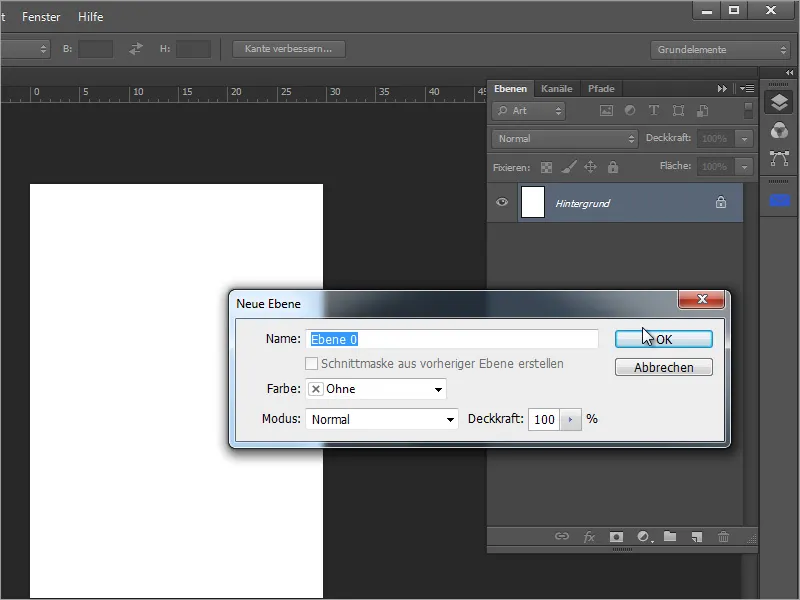
Task: Toggle the layer filtering switch
Action: click(748, 110)
